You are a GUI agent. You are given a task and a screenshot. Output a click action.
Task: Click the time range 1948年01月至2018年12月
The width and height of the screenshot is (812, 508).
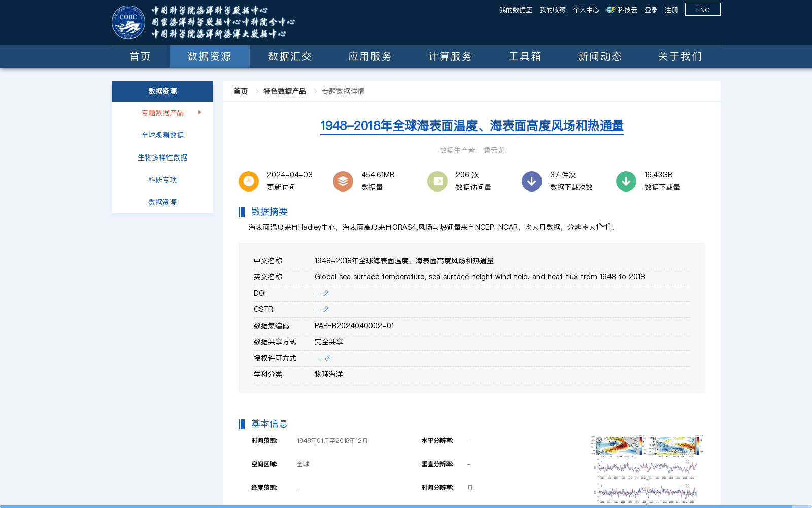pyautogui.click(x=332, y=441)
